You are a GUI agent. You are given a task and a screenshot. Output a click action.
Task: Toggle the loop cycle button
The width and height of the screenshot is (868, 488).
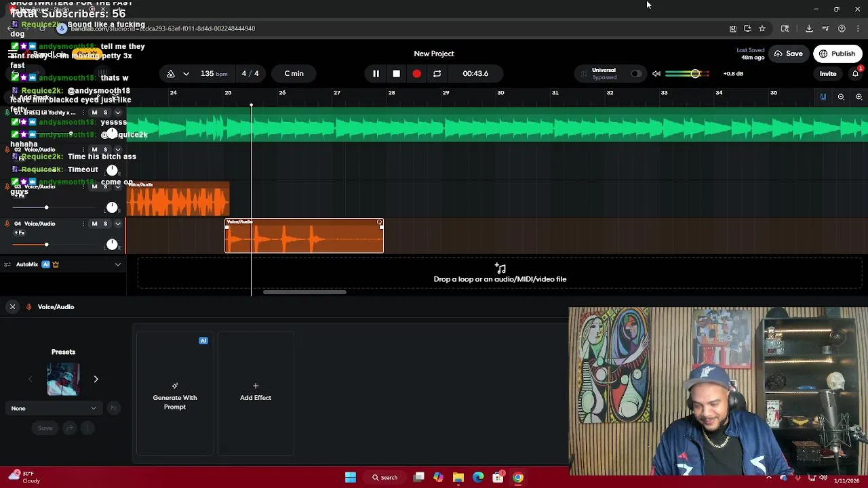click(437, 73)
